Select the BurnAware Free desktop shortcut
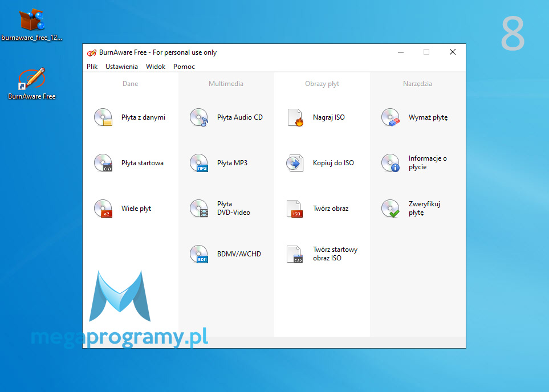The width and height of the screenshot is (549, 392). [x=31, y=83]
